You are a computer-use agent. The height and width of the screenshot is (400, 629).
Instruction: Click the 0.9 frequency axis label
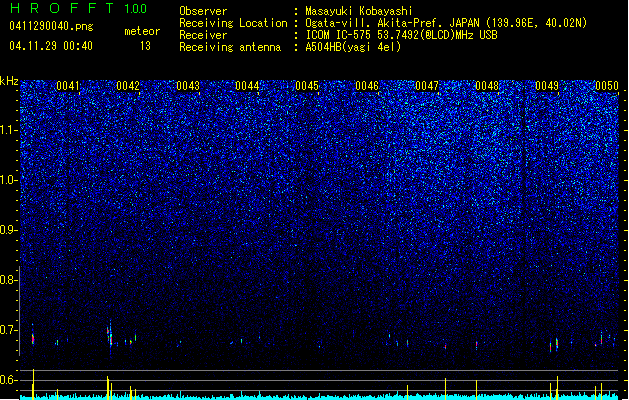pyautogui.click(x=9, y=230)
